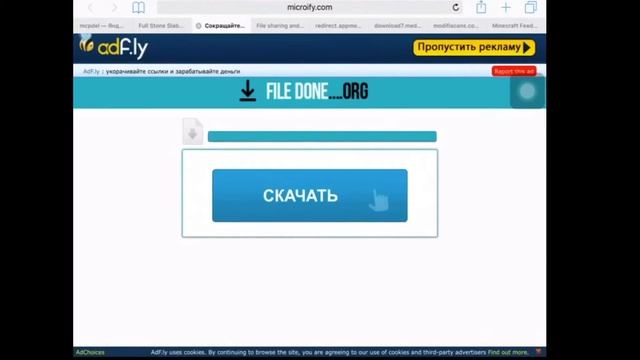The image size is (640, 360).
Task: Open the download7.med tab
Action: [x=398, y=26]
